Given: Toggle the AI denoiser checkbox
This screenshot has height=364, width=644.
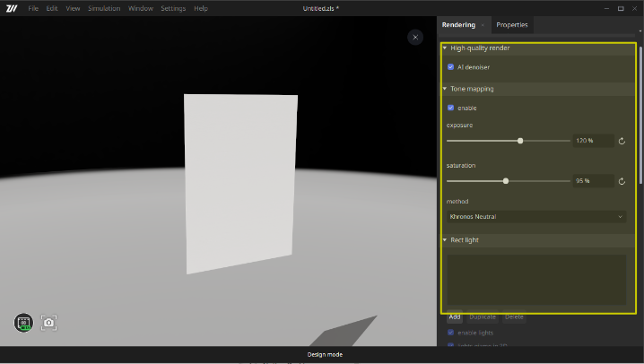Looking at the screenshot, I should 450,67.
